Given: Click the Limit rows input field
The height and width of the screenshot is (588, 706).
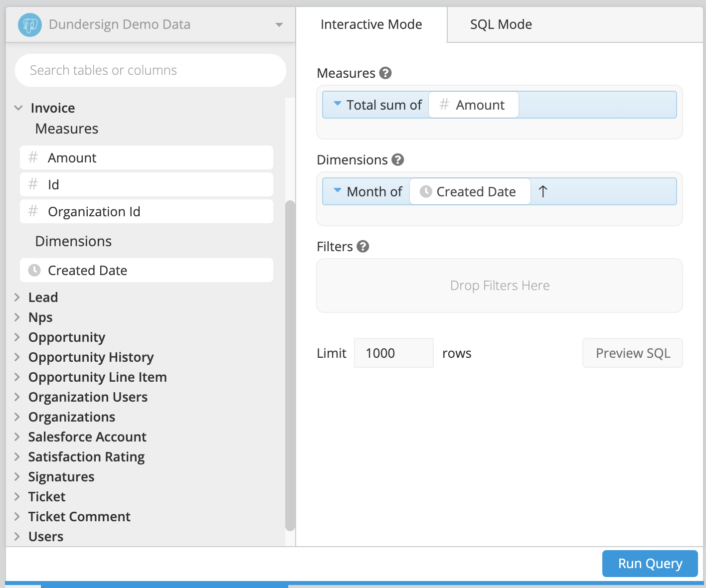Looking at the screenshot, I should (394, 353).
